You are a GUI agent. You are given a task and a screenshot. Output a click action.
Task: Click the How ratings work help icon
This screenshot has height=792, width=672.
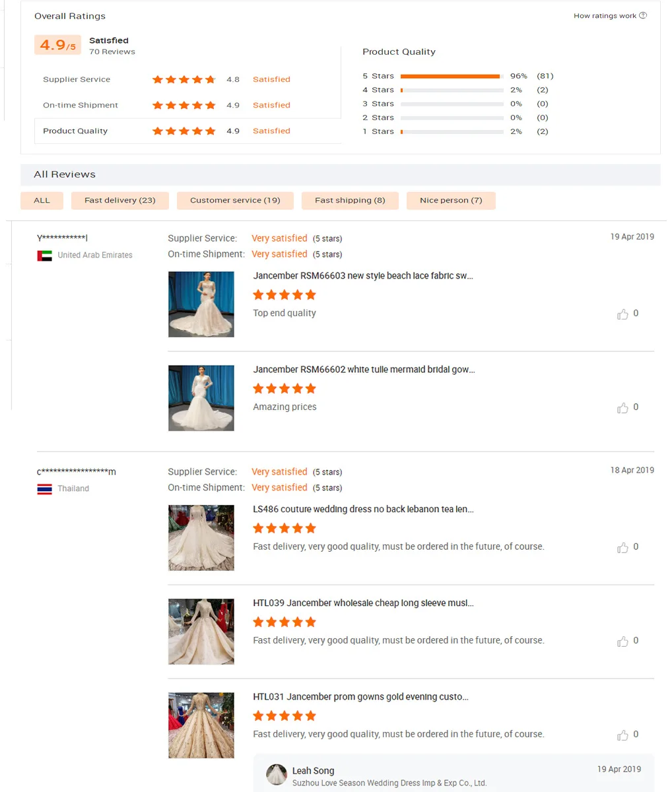coord(643,16)
